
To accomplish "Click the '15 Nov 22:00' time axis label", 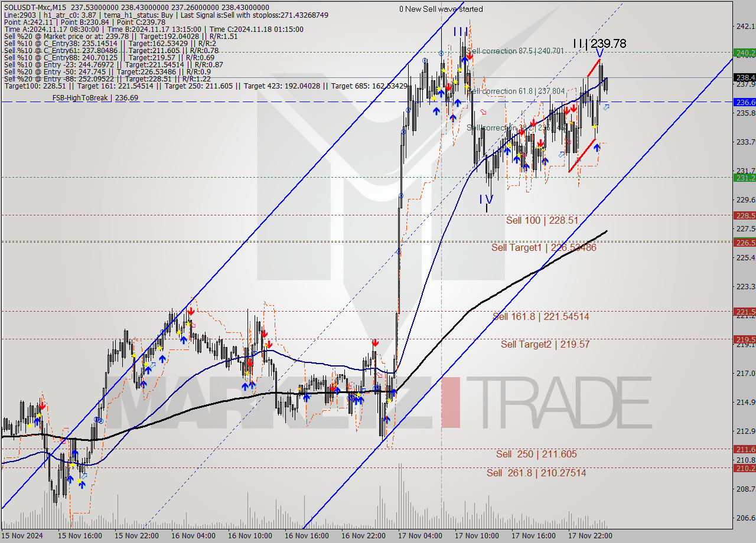I will click(x=137, y=536).
